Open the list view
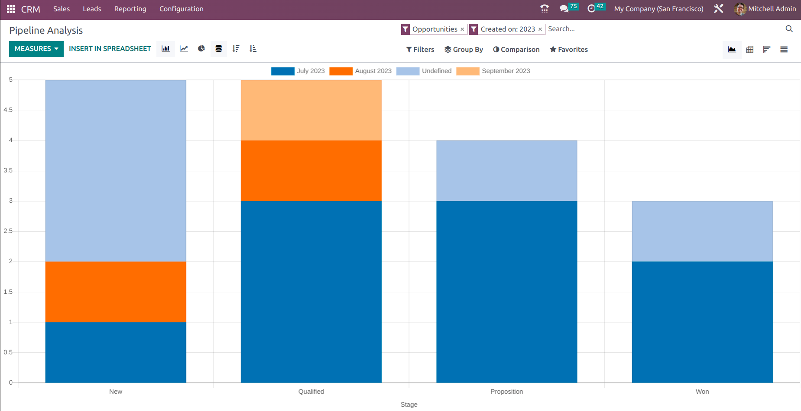Viewport: 801px width, 411px height. point(783,49)
